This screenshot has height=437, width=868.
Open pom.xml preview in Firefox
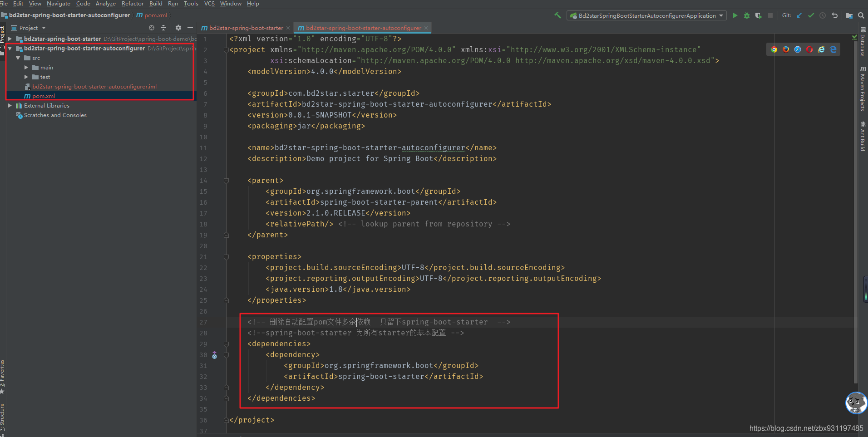coord(786,49)
